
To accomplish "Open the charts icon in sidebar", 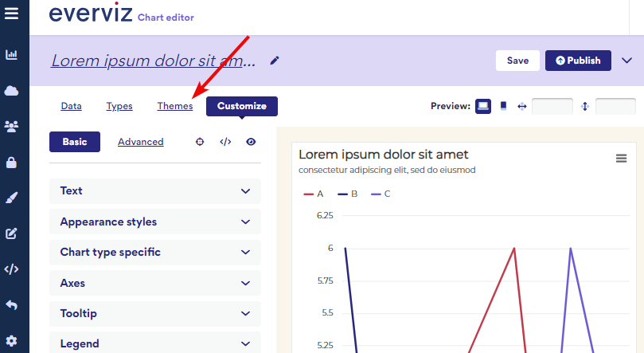I will 11,54.
